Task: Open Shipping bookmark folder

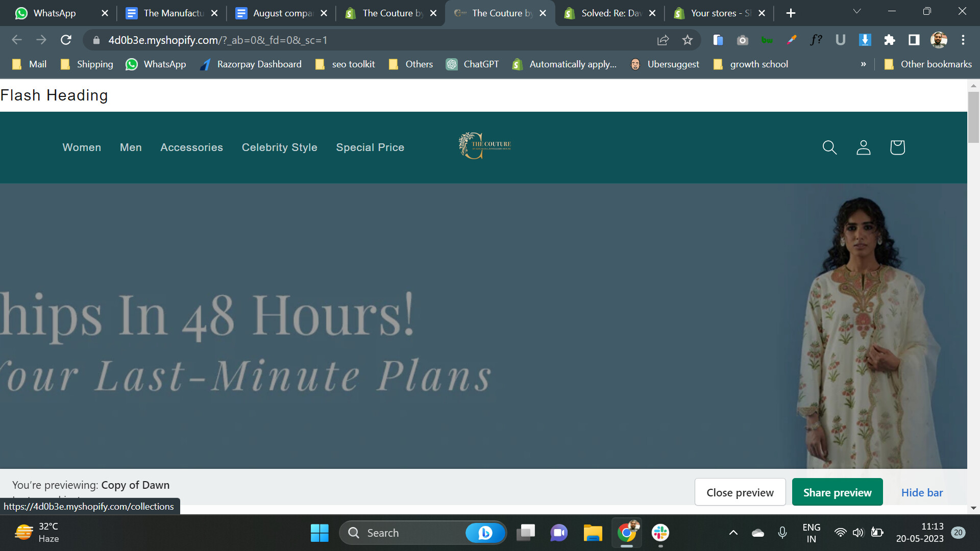Action: 86,64
